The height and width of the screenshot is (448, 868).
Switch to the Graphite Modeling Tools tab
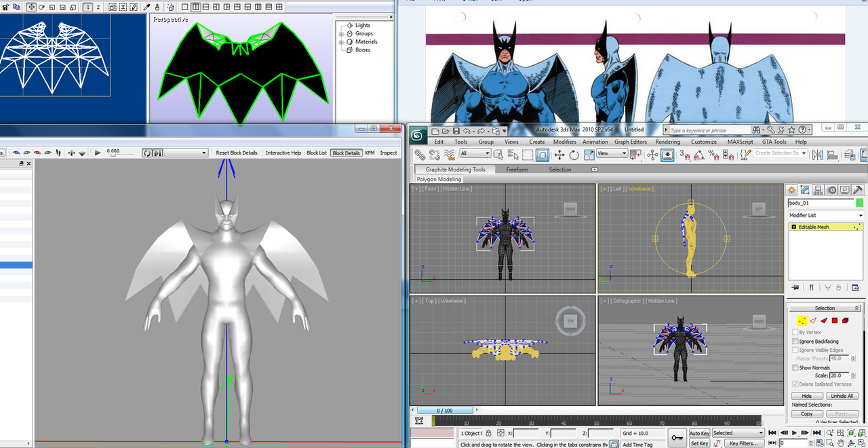456,169
